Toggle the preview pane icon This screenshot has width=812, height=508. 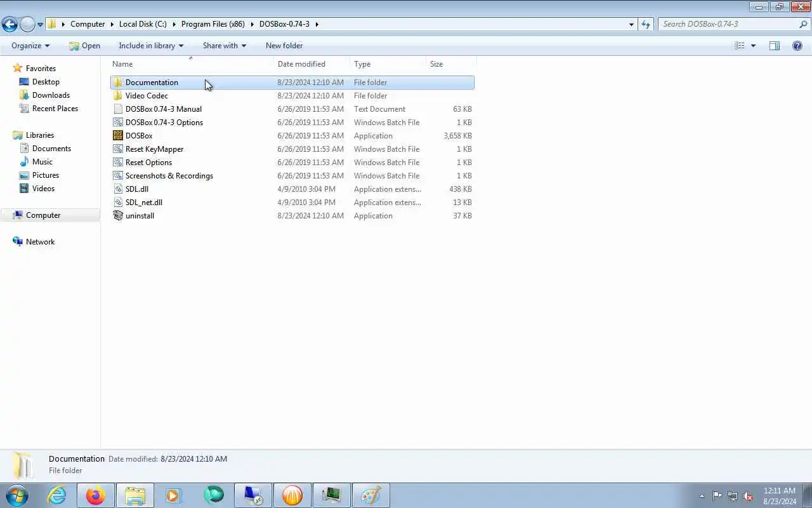[x=775, y=46]
